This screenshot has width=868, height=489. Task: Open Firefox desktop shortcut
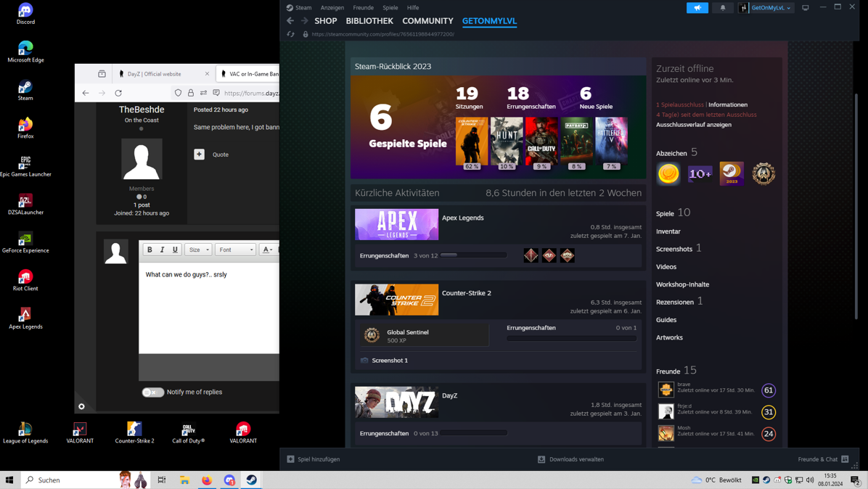point(25,128)
